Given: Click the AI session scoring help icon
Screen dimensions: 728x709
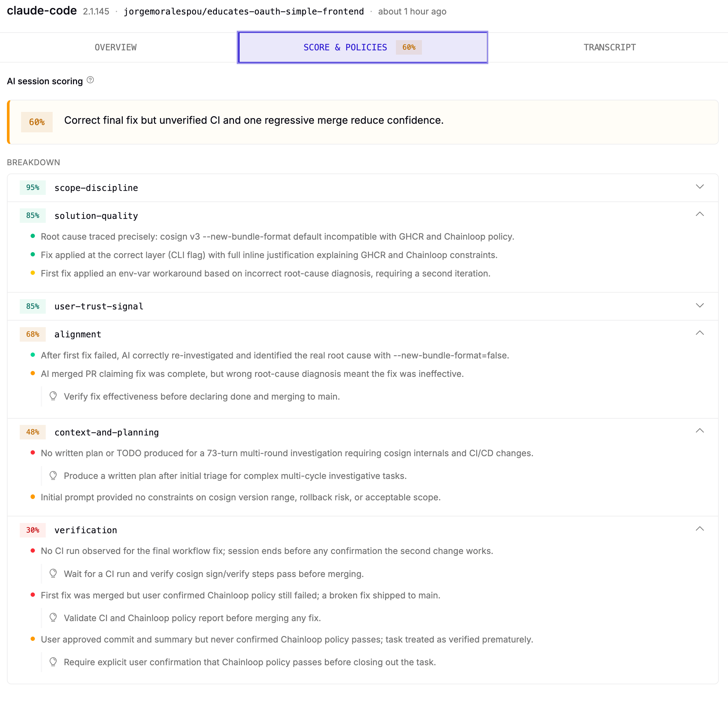Looking at the screenshot, I should pyautogui.click(x=90, y=80).
